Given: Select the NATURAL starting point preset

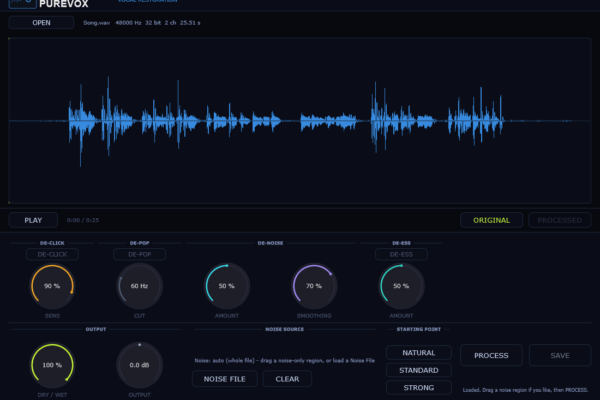Looking at the screenshot, I should tap(419, 353).
